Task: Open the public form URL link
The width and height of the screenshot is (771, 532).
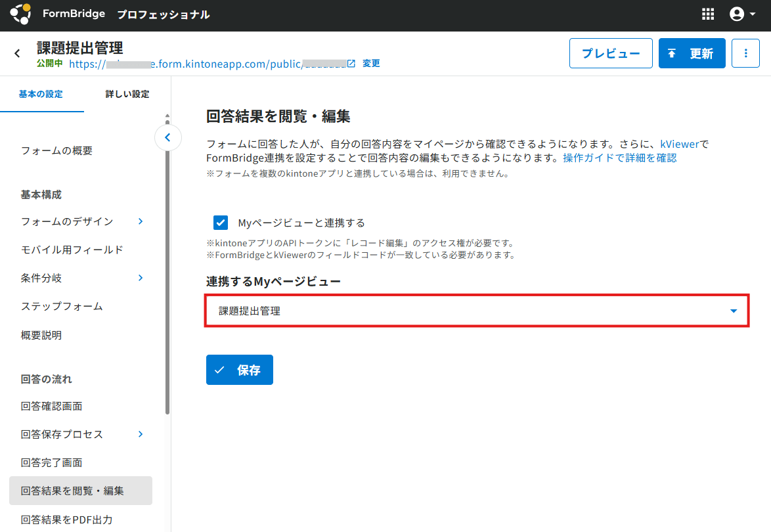Action: (208, 64)
